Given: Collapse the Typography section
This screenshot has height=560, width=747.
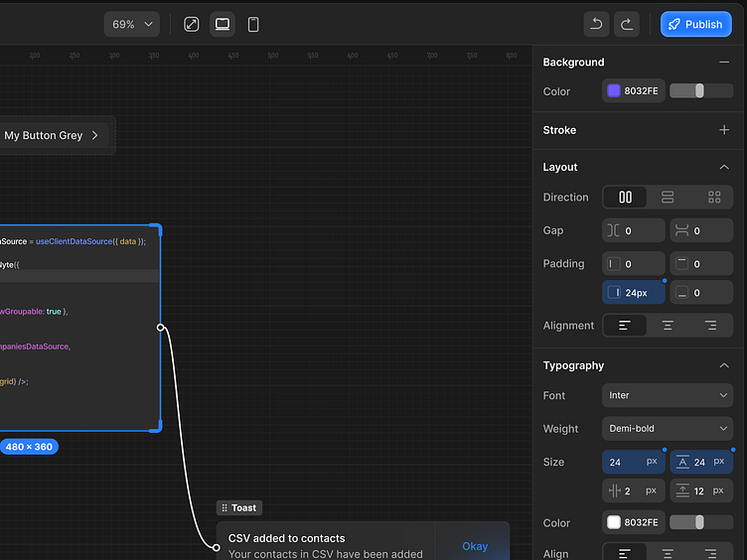Looking at the screenshot, I should point(723,365).
